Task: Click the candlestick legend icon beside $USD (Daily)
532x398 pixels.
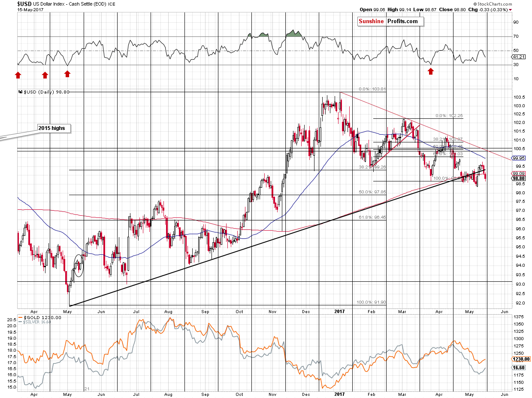Action: click(x=19, y=92)
